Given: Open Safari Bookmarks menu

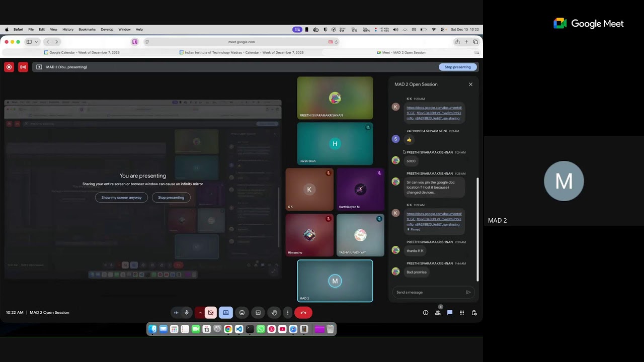Looking at the screenshot, I should click(87, 30).
